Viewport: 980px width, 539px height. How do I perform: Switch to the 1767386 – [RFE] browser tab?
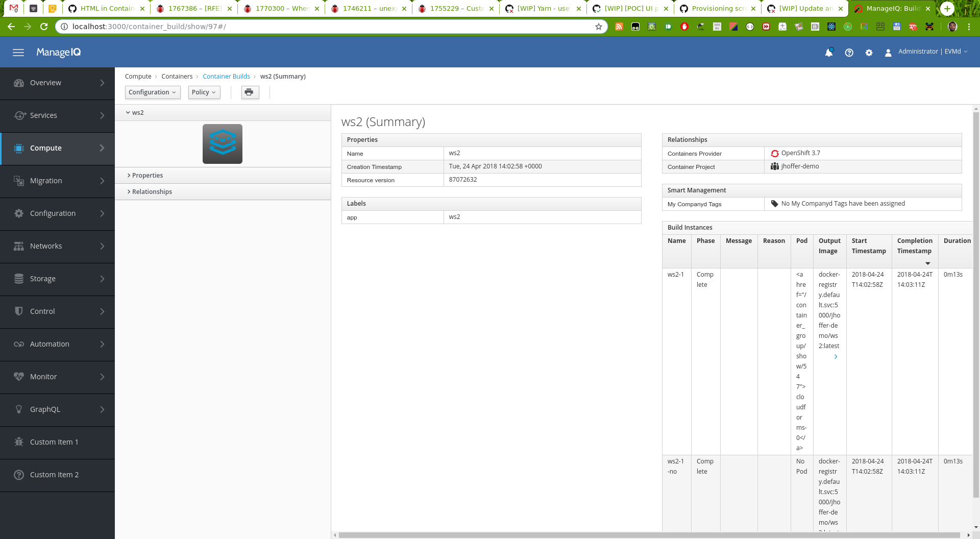click(x=194, y=9)
